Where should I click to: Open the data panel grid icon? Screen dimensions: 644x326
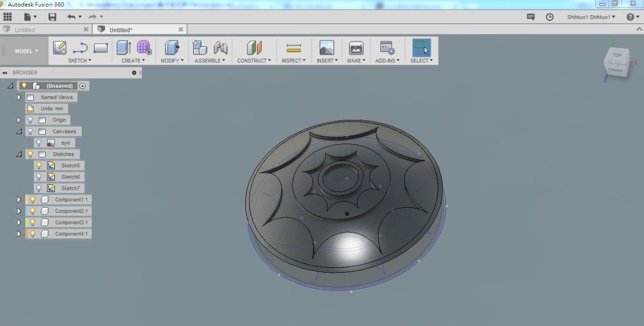click(x=8, y=17)
